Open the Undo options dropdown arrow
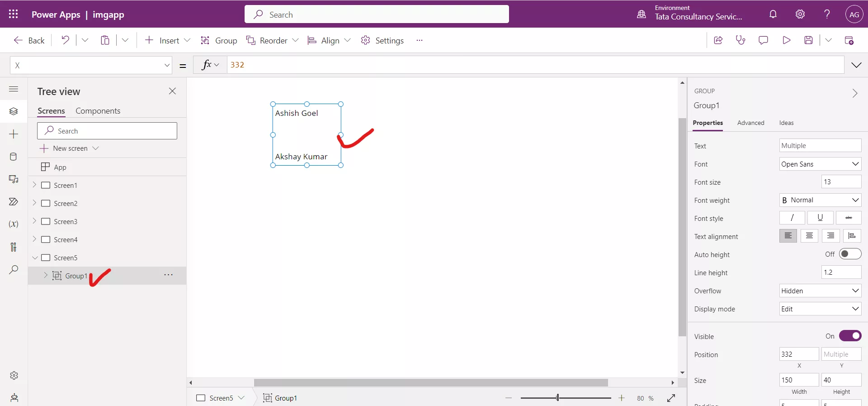Image resolution: width=868 pixels, height=406 pixels. [x=85, y=40]
